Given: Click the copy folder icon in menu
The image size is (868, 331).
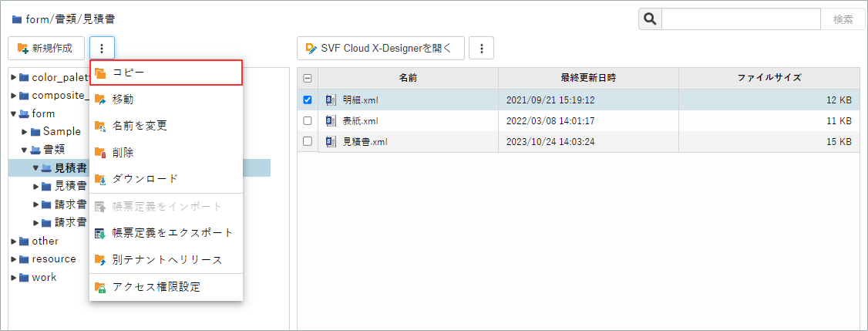Looking at the screenshot, I should pos(100,73).
